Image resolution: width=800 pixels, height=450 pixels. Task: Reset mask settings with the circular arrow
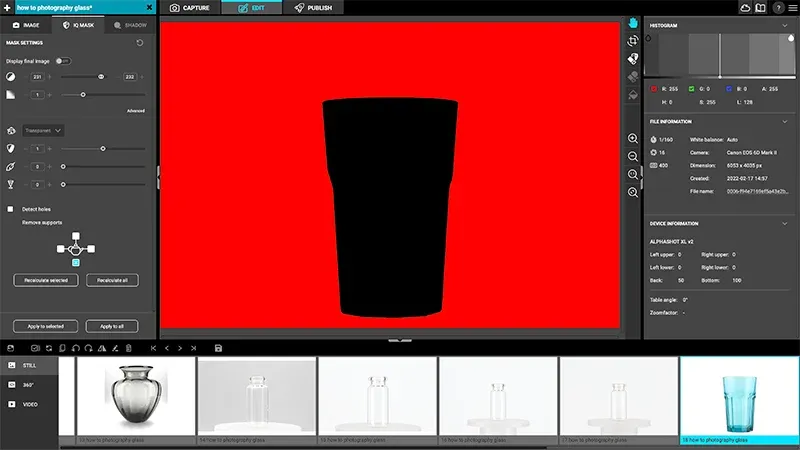(138, 43)
